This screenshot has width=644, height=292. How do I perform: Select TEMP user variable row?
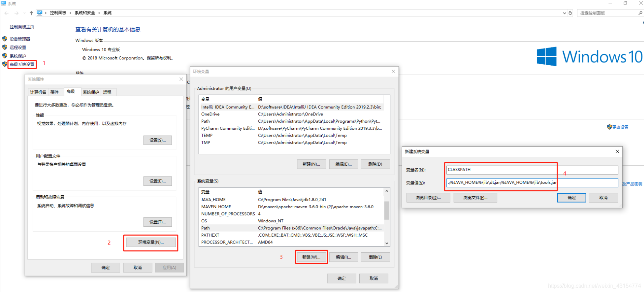click(291, 136)
